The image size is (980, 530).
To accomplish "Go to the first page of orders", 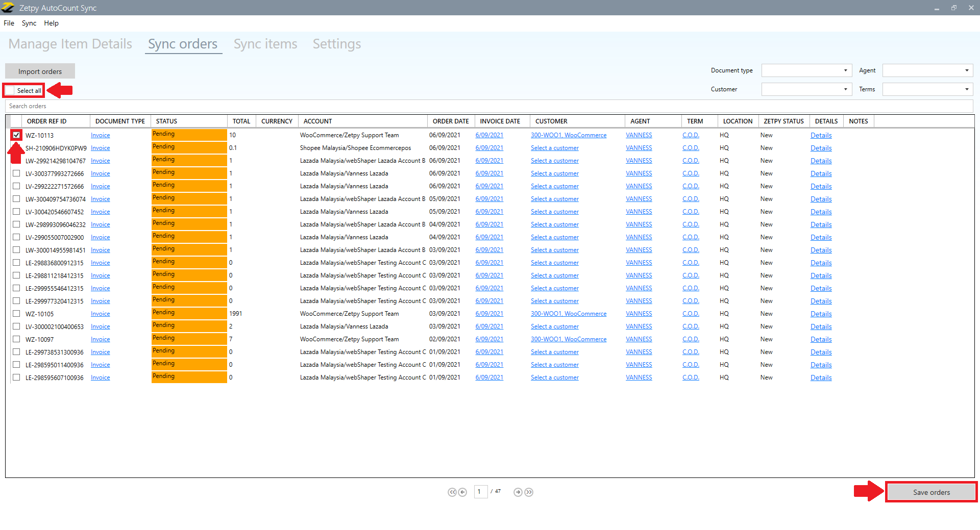I will point(452,492).
